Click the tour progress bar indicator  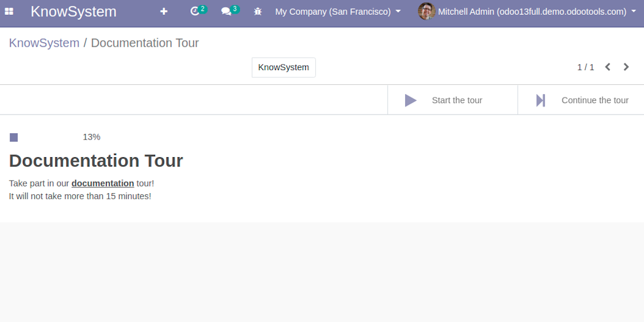pyautogui.click(x=14, y=137)
